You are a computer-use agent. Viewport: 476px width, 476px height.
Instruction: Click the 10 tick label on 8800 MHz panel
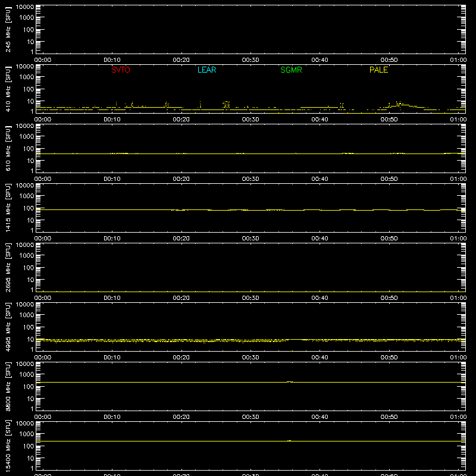pyautogui.click(x=31, y=399)
